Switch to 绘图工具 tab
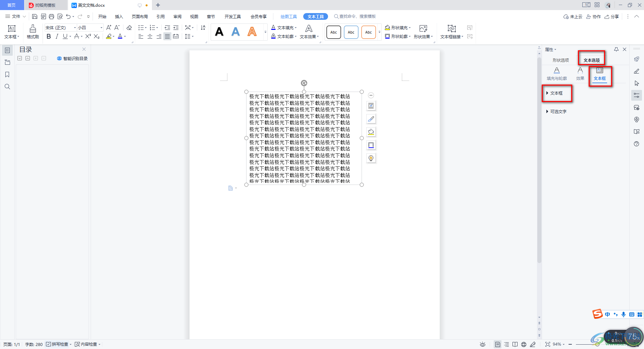Image resolution: width=644 pixels, height=349 pixels. pyautogui.click(x=289, y=16)
